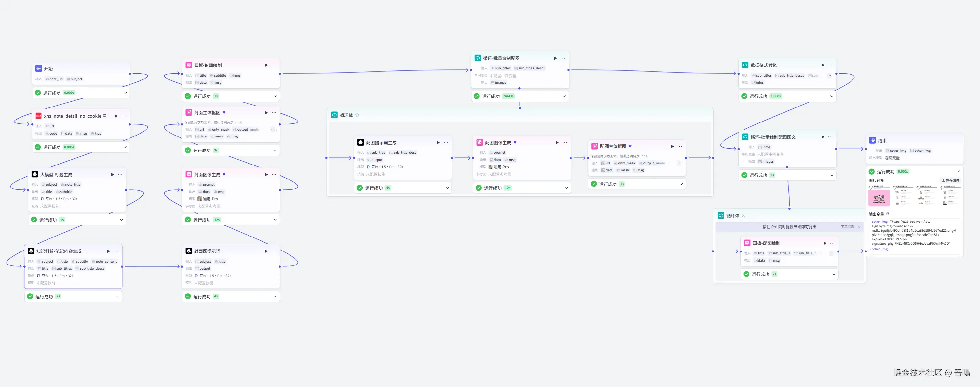980x387 pixels.
Task: Expand run result under 开始 node
Action: (x=125, y=93)
